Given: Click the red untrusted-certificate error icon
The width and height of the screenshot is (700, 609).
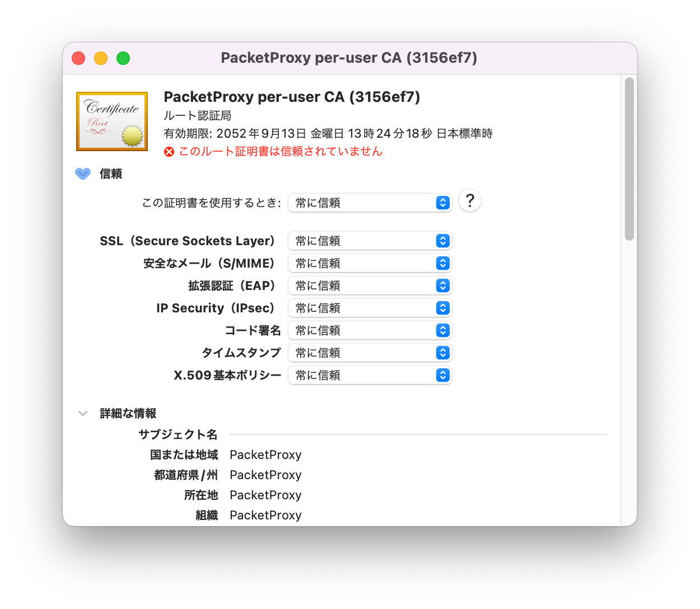Looking at the screenshot, I should point(169,152).
